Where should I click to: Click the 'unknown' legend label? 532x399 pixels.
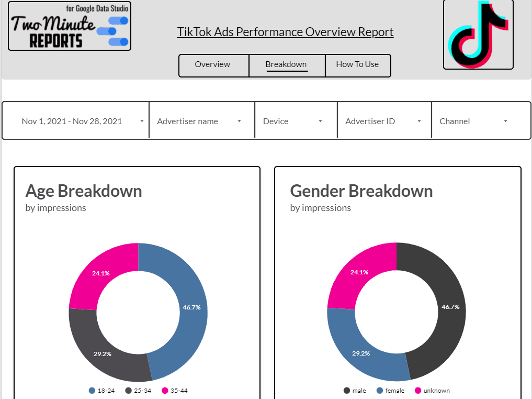coord(437,391)
